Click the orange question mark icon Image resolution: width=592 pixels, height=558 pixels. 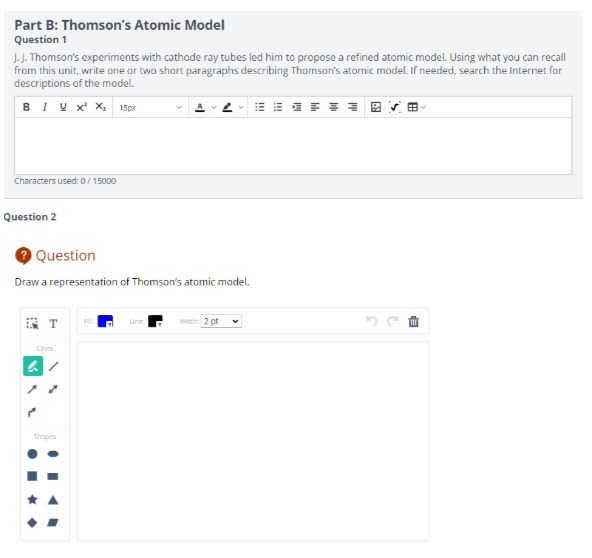(x=23, y=256)
